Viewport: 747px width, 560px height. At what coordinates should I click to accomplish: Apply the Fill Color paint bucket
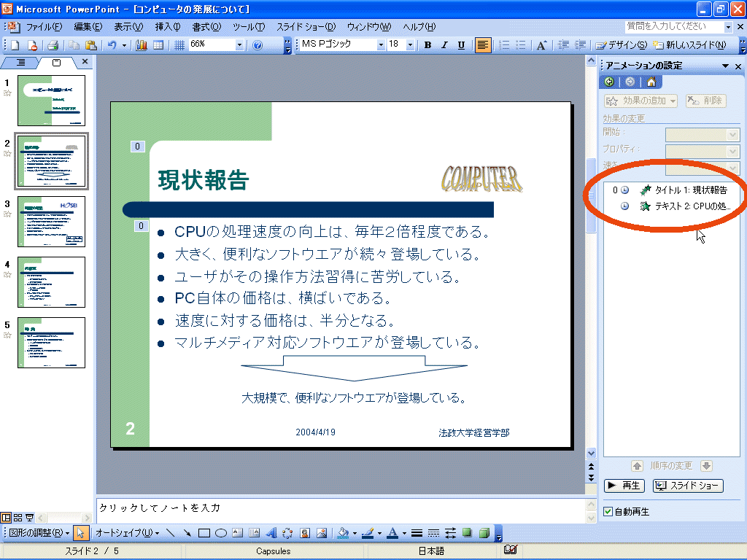click(x=343, y=533)
